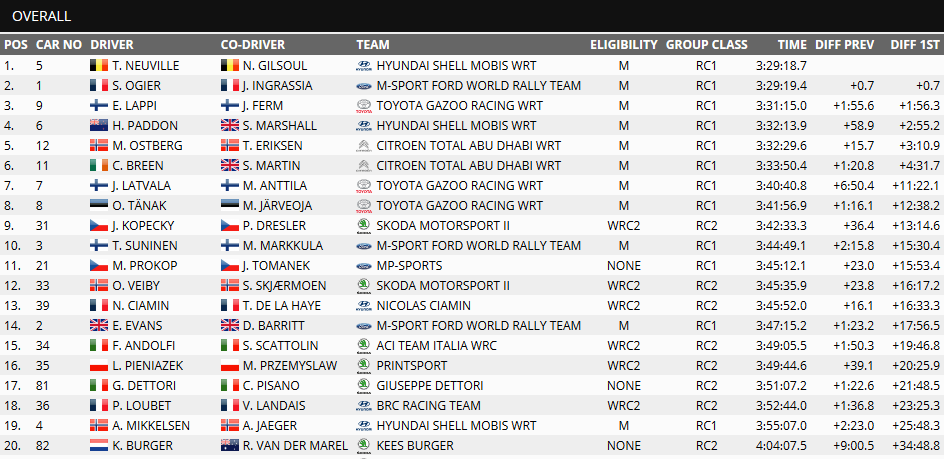Click driver name N. CIAMIN
This screenshot has width=944, height=459.
pyautogui.click(x=140, y=306)
